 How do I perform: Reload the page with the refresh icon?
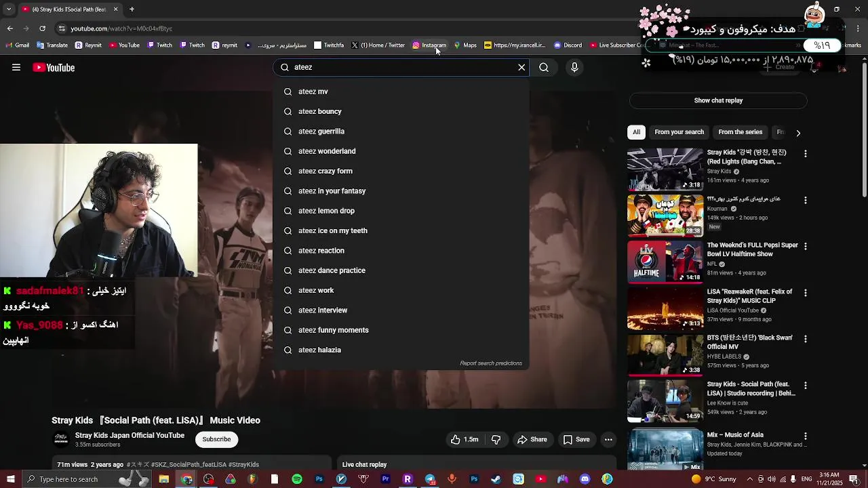click(x=42, y=28)
